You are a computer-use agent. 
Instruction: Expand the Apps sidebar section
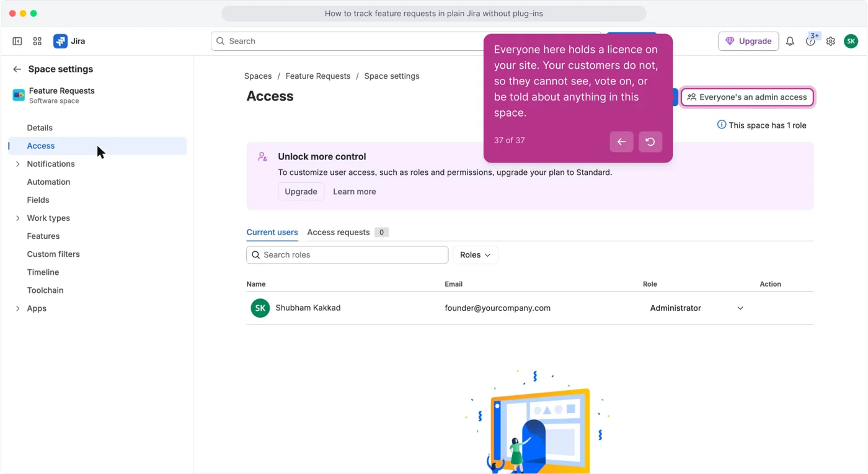pos(17,309)
